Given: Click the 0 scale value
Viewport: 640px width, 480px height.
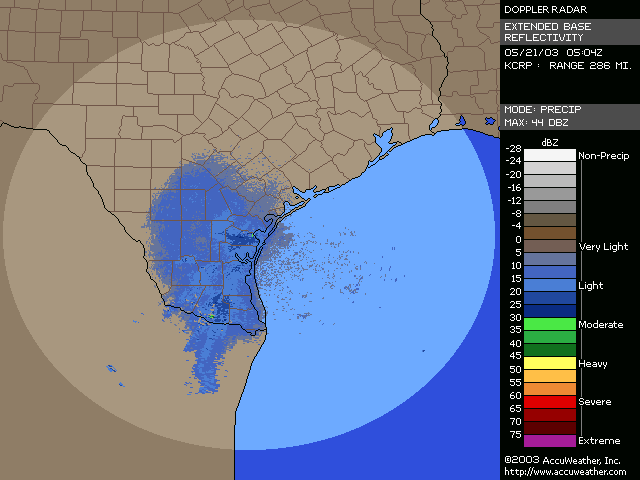Looking at the screenshot, I should click(518, 240).
